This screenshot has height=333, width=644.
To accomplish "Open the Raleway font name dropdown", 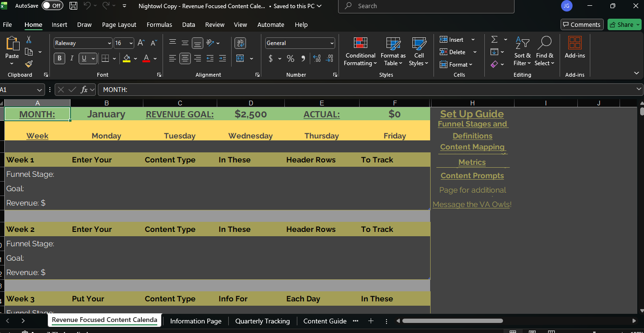I will pos(109,43).
